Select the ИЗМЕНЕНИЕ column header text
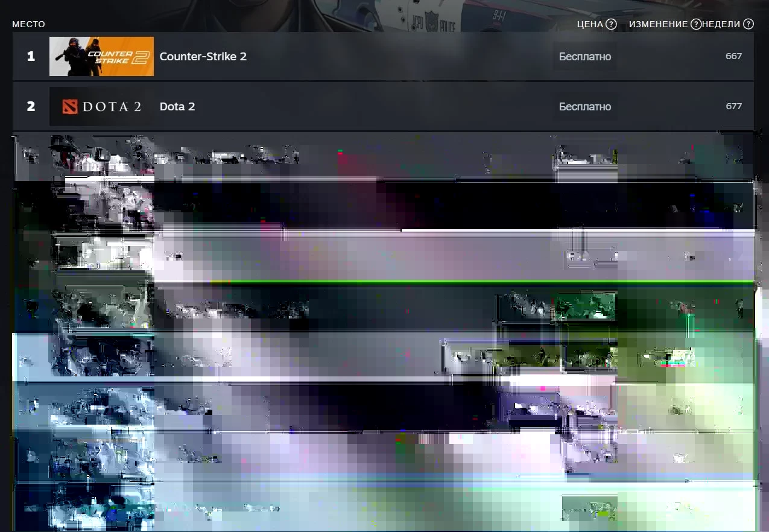The height and width of the screenshot is (532, 769). (x=658, y=24)
